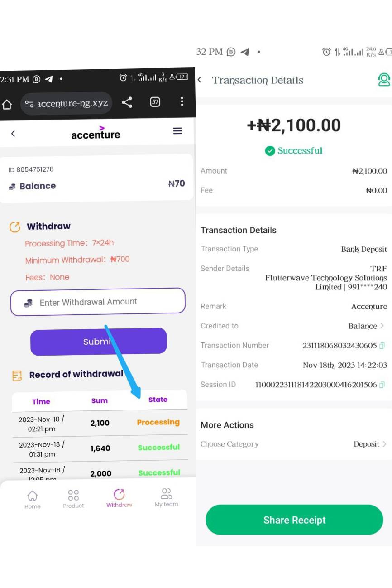Open customer support headset icon
Image resolution: width=392 pixels, height=588 pixels.
[x=384, y=80]
